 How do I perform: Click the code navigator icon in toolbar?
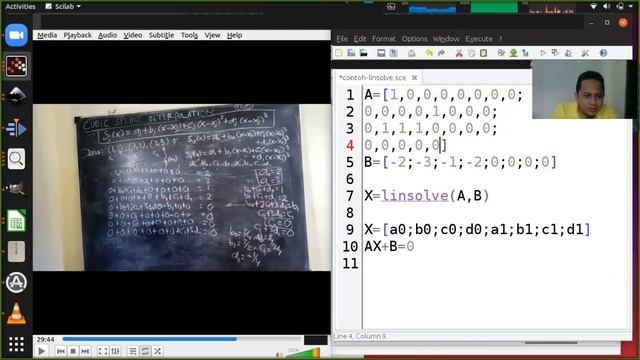525,53
